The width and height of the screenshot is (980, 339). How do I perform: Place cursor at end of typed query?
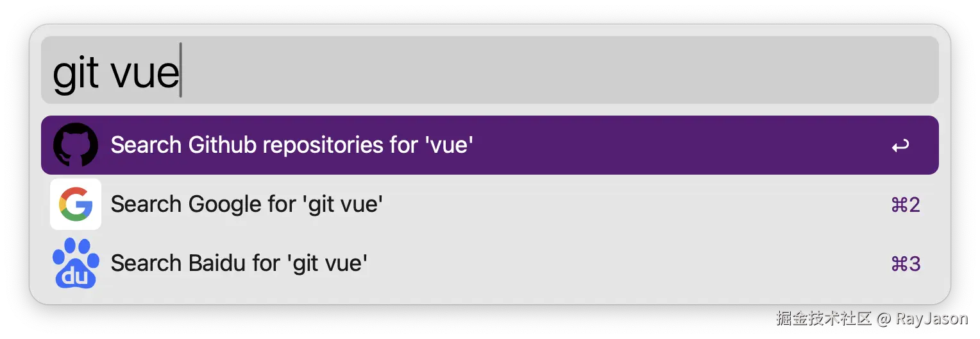(180, 72)
